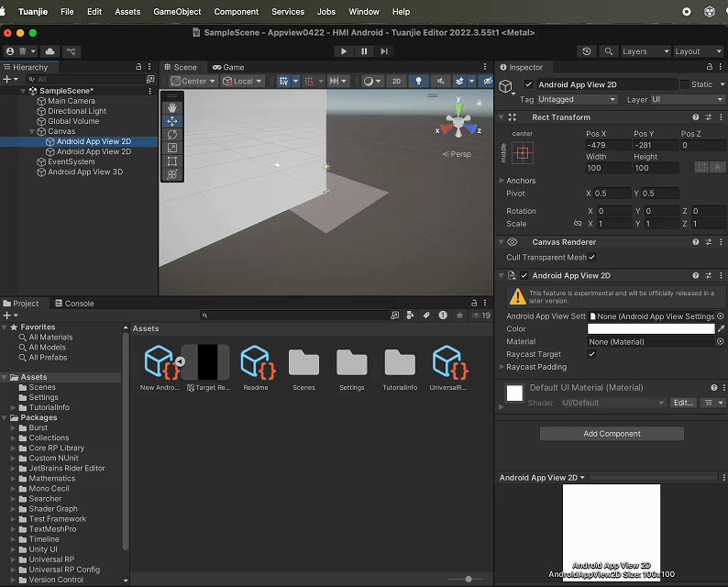Select the Scale tool
This screenshot has height=587, width=728.
tap(171, 149)
